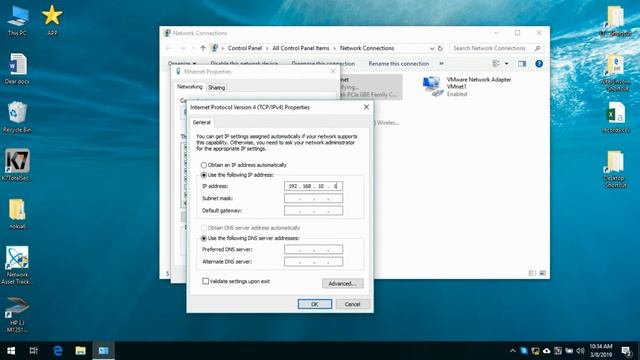This screenshot has height=360, width=640.
Task: Select 'Use the following IP address' option
Action: (204, 175)
